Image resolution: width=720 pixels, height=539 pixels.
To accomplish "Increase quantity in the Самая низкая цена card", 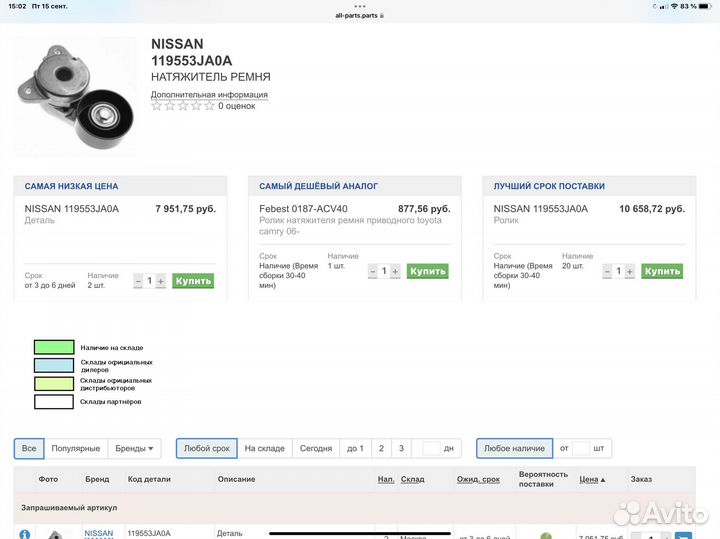I will [x=161, y=281].
